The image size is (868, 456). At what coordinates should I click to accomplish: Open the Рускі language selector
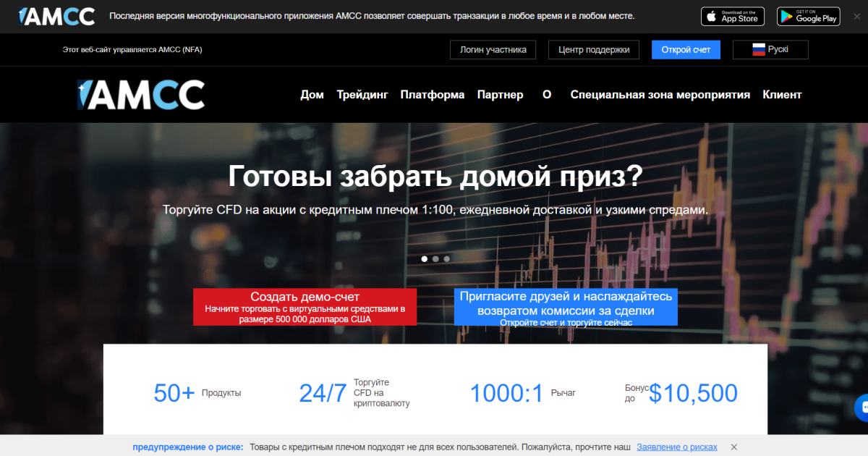pyautogui.click(x=770, y=50)
